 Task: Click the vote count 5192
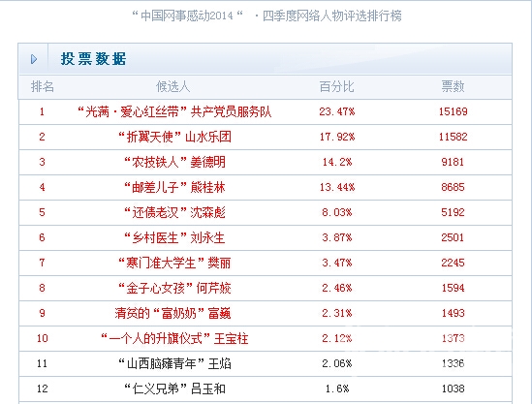453,212
